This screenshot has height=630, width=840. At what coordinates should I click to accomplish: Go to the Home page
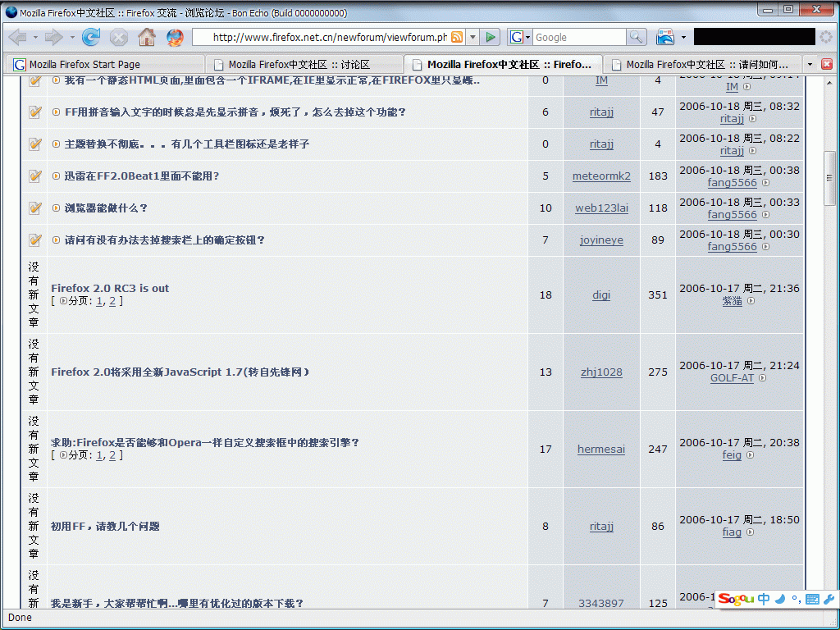click(x=147, y=37)
